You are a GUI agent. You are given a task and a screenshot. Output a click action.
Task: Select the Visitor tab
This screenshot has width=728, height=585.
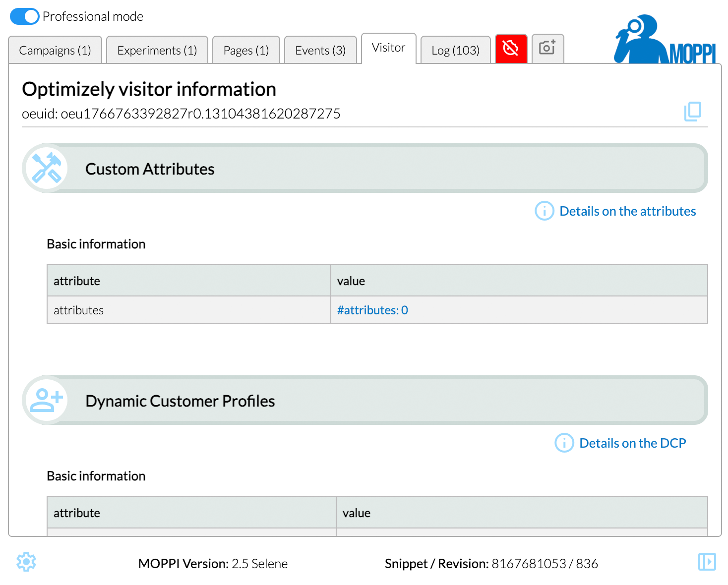[388, 48]
